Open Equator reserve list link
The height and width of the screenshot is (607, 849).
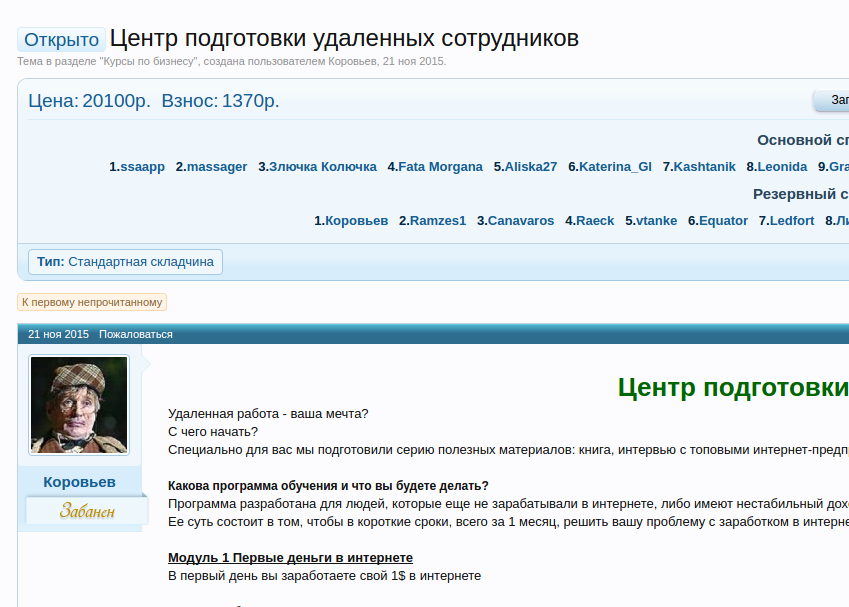tap(723, 221)
